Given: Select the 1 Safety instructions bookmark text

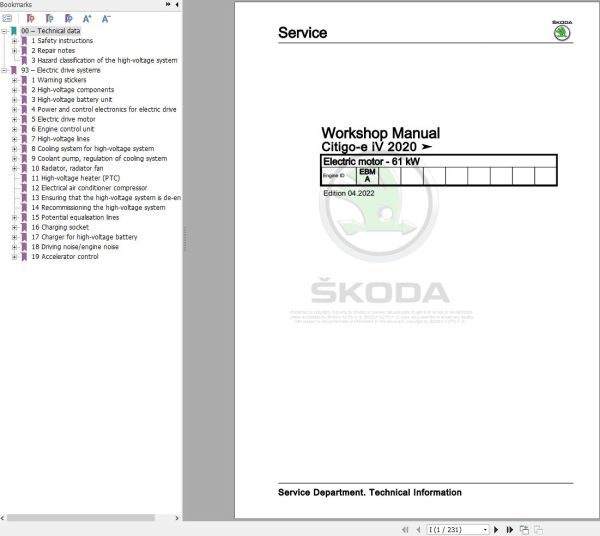Looking at the screenshot, I should click(x=62, y=41).
